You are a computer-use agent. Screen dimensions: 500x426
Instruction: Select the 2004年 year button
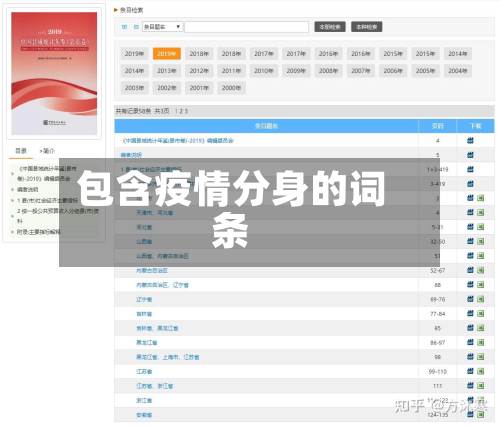tap(458, 71)
